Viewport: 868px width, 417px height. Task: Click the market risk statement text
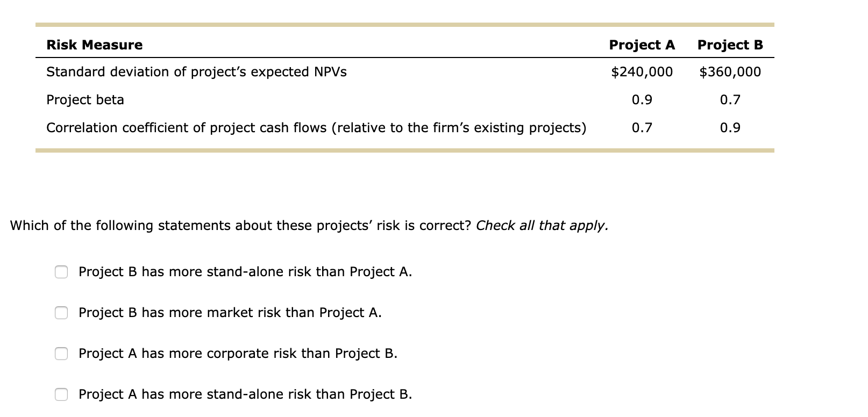click(x=230, y=313)
